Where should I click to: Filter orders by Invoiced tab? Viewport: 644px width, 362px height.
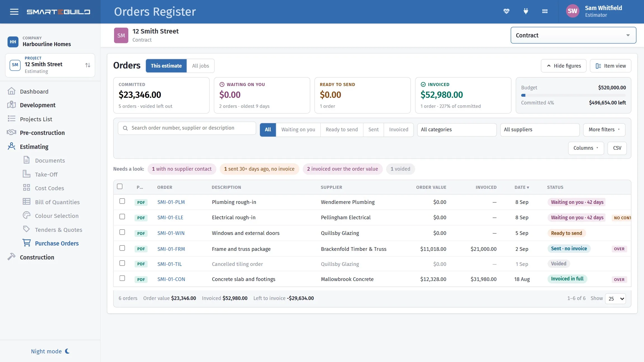click(399, 130)
